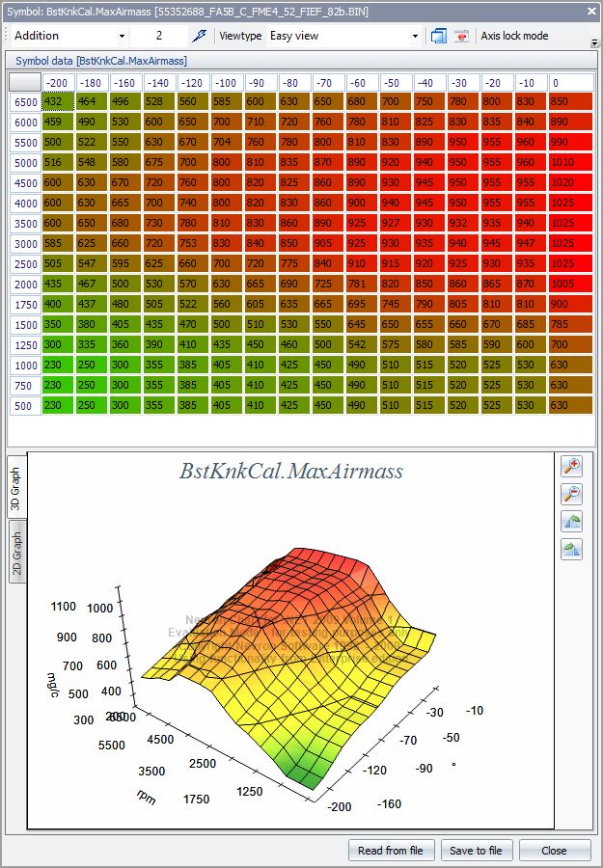Select the cell with value 927

pos(397,223)
